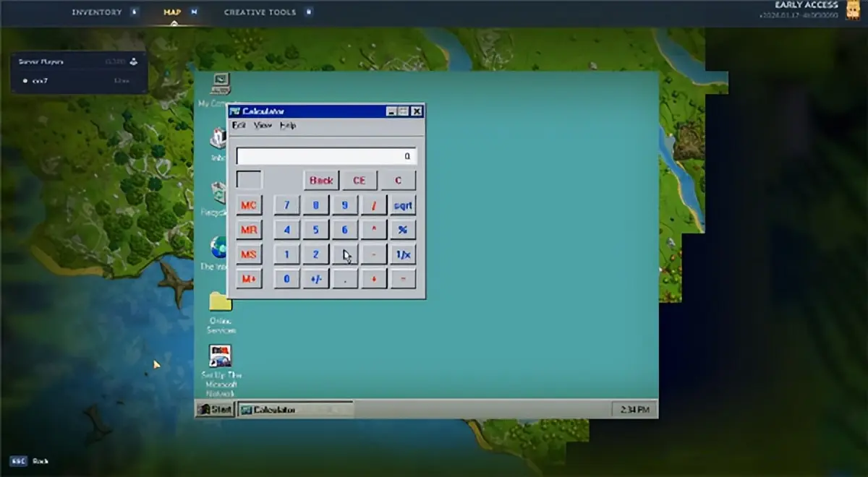The image size is (868, 477).
Task: Open the calculator Help menu
Action: (x=288, y=126)
